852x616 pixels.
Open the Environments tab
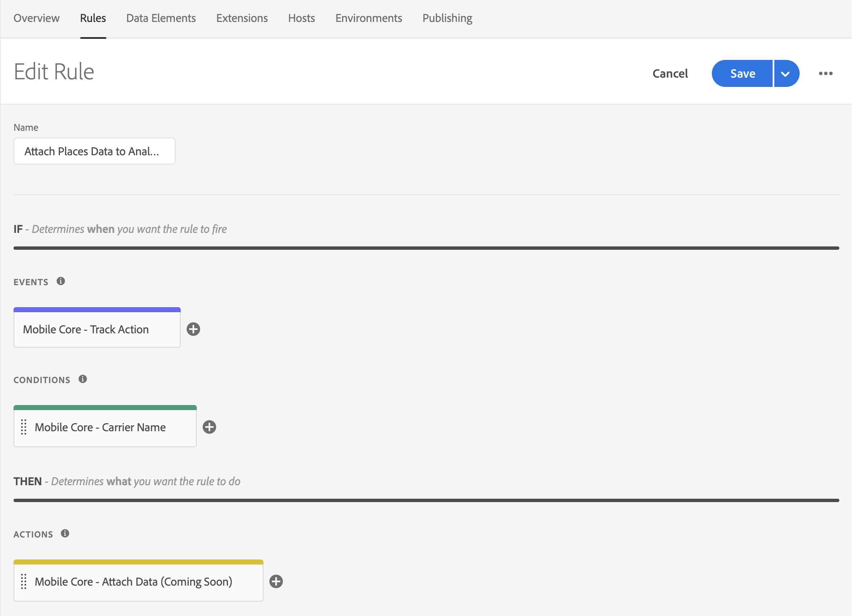(x=369, y=18)
